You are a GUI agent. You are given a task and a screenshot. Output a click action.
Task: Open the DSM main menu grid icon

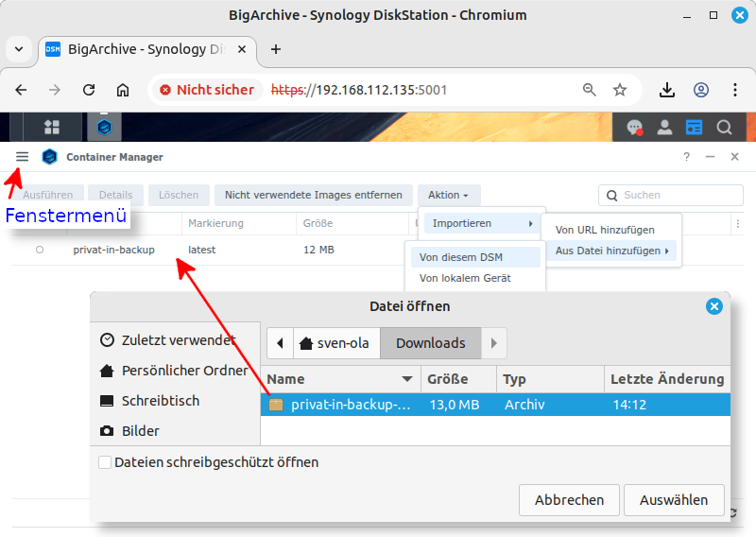pyautogui.click(x=52, y=127)
